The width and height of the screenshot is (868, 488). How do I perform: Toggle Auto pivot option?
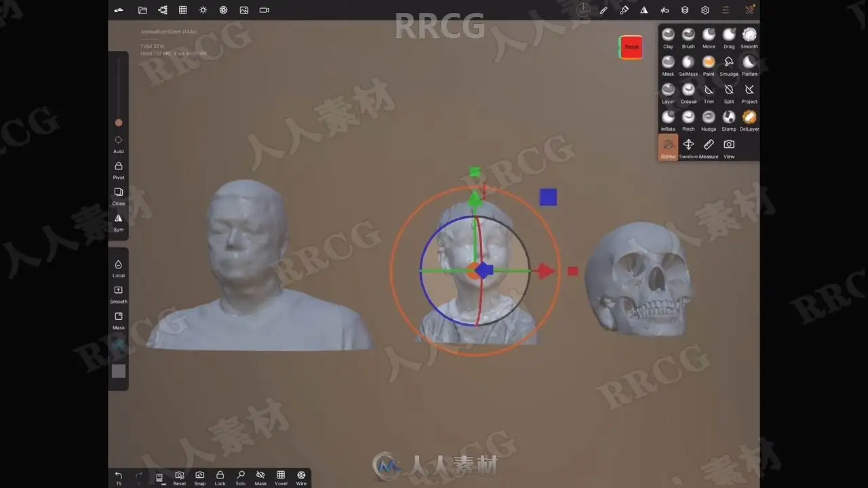pyautogui.click(x=119, y=144)
